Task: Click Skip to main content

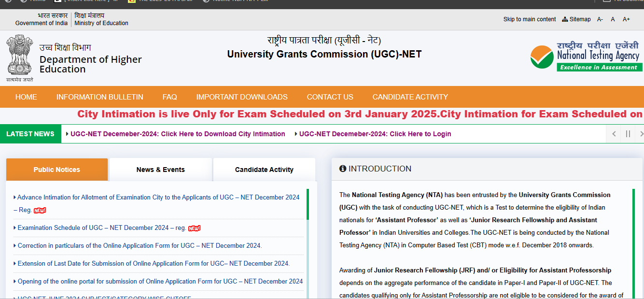Action: tap(529, 19)
